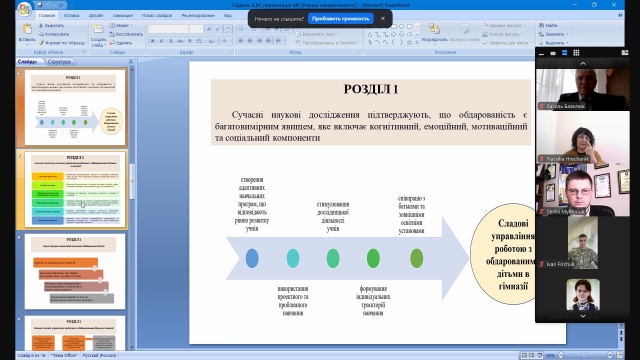The width and height of the screenshot is (640, 360).
Task: Toggle bold (Ж) formatting
Action: [x=153, y=41]
